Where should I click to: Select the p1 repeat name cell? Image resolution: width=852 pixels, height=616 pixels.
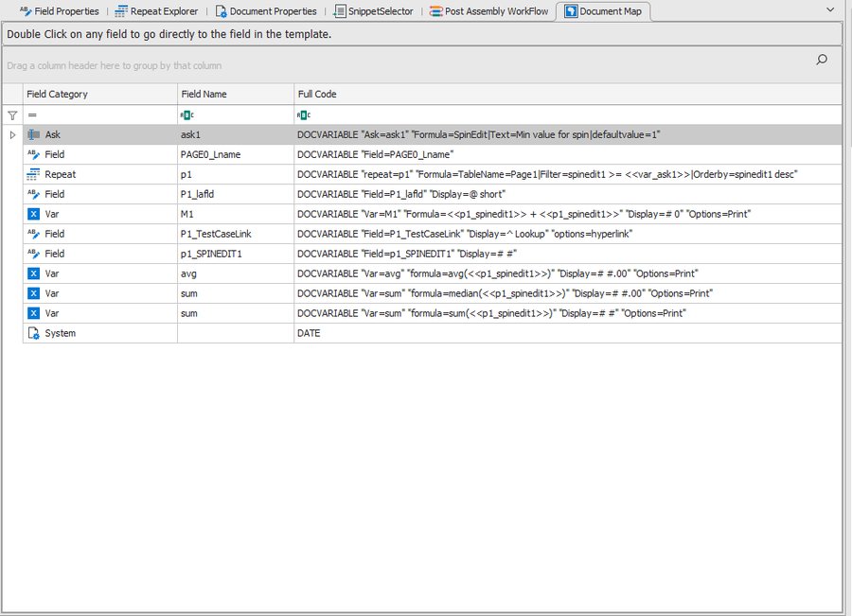(x=236, y=174)
